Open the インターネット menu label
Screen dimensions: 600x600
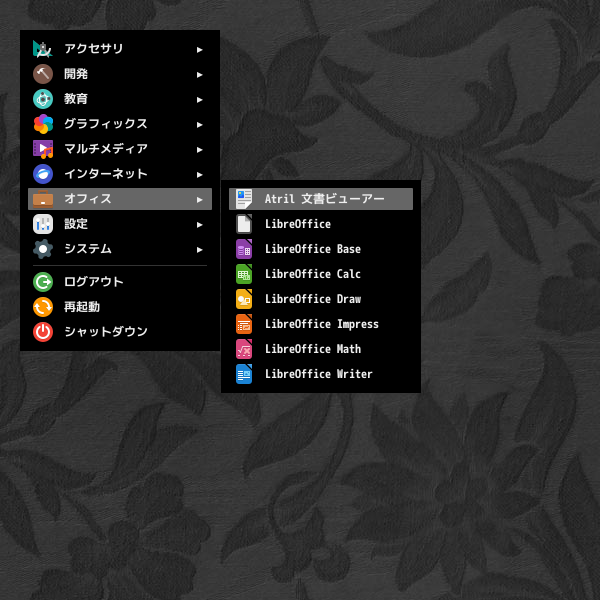coord(106,174)
